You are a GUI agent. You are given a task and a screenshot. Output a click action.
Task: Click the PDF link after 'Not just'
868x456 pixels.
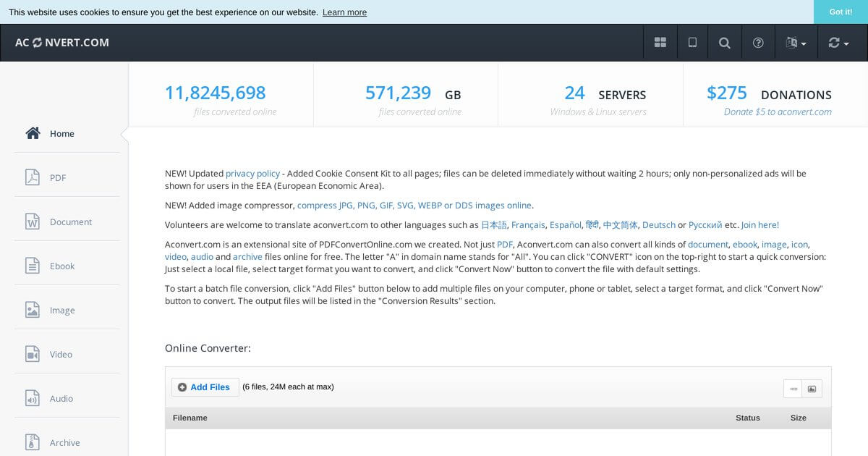(505, 245)
